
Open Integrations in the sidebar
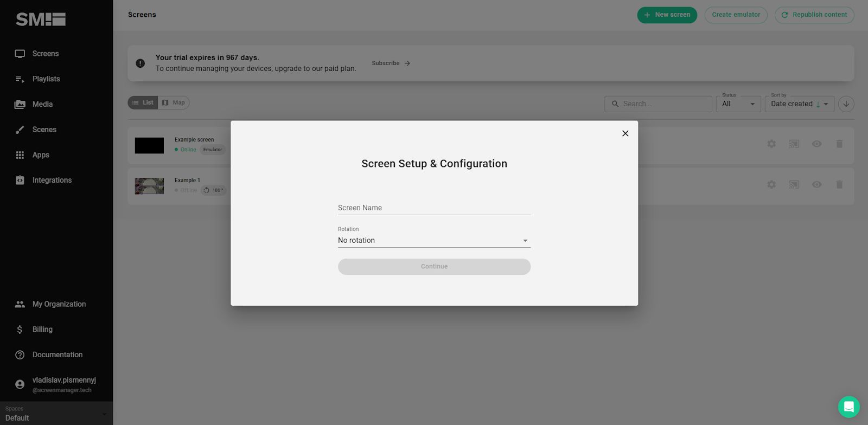click(52, 180)
